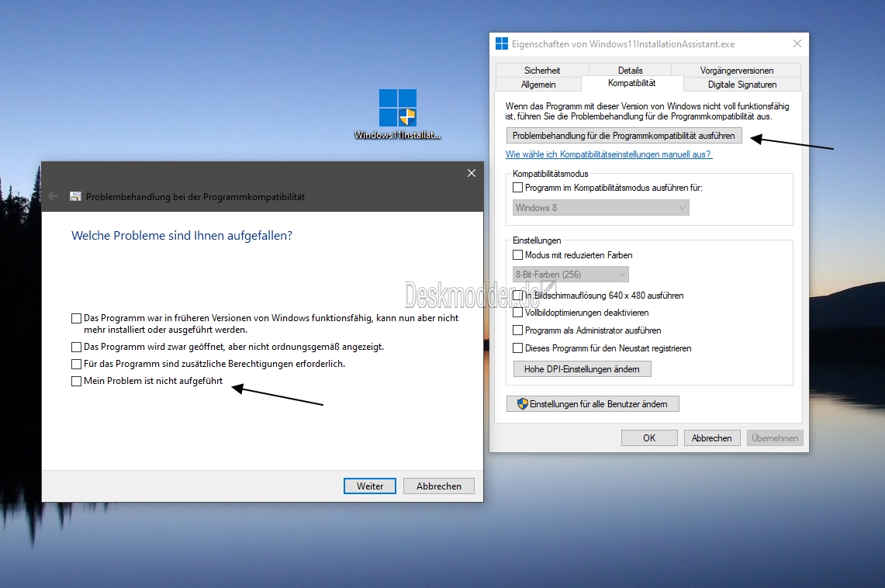Viewport: 885px width, 588px height.
Task: Enable 'Modus mit reduzierten Farben'
Action: [x=517, y=255]
